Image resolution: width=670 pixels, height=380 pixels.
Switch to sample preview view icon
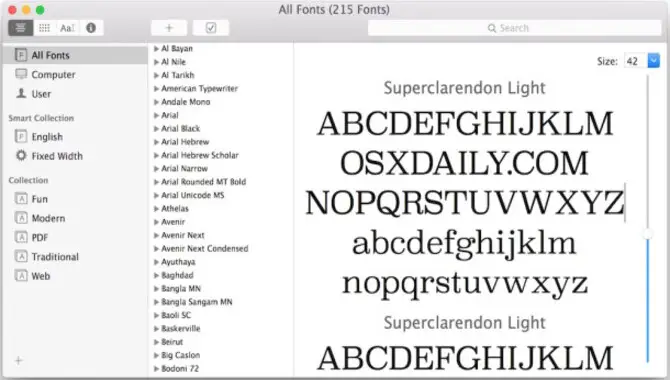coord(21,28)
